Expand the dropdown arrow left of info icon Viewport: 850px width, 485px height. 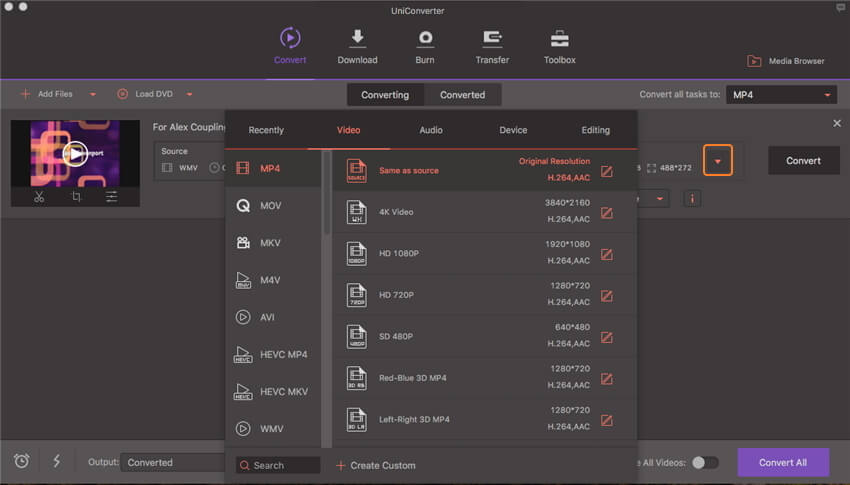click(x=660, y=199)
